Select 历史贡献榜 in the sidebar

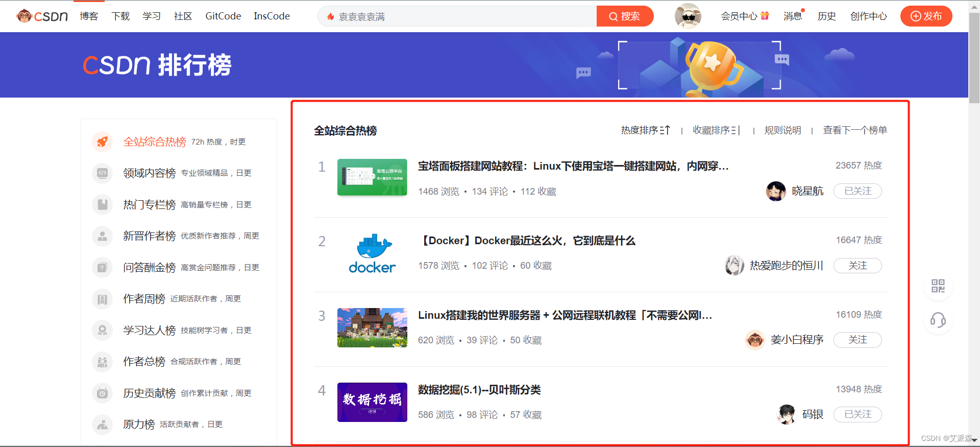[x=149, y=393]
